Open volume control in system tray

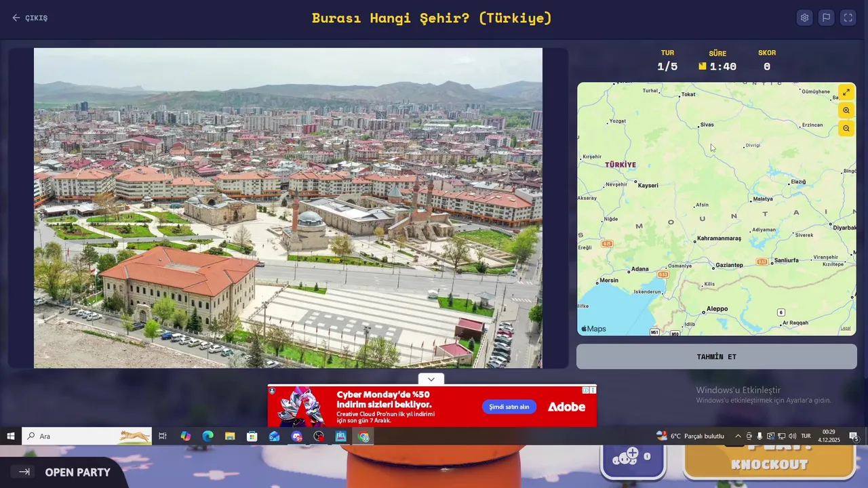coord(792,436)
